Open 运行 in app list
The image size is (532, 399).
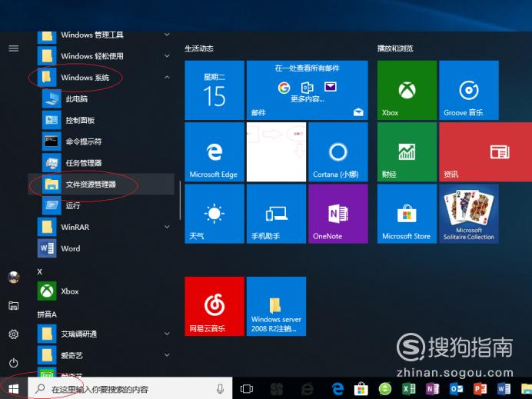click(x=101, y=205)
